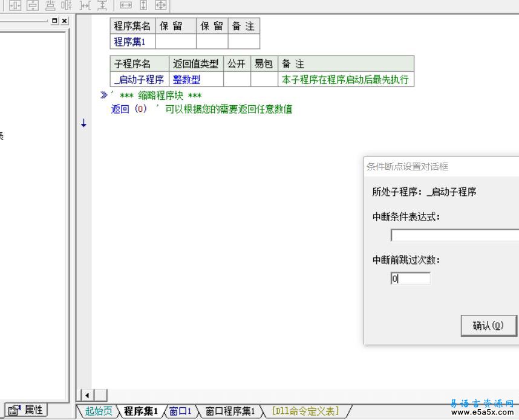Click the 条件断点设置对话框 dialog title

408,166
